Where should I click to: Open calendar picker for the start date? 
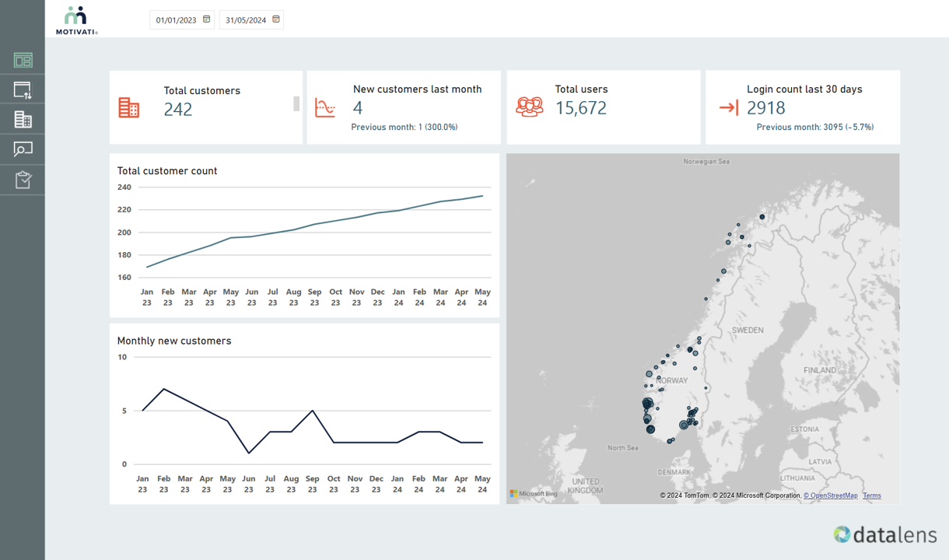point(207,19)
